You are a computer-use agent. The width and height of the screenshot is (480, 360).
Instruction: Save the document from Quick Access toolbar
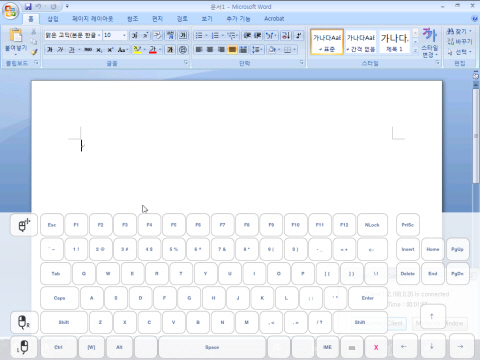click(28, 6)
